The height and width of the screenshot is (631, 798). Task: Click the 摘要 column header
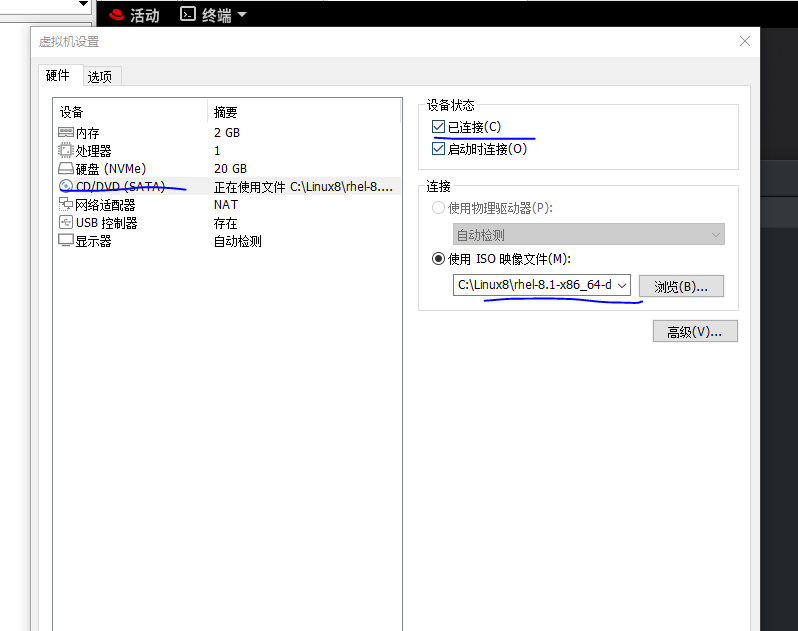click(304, 112)
